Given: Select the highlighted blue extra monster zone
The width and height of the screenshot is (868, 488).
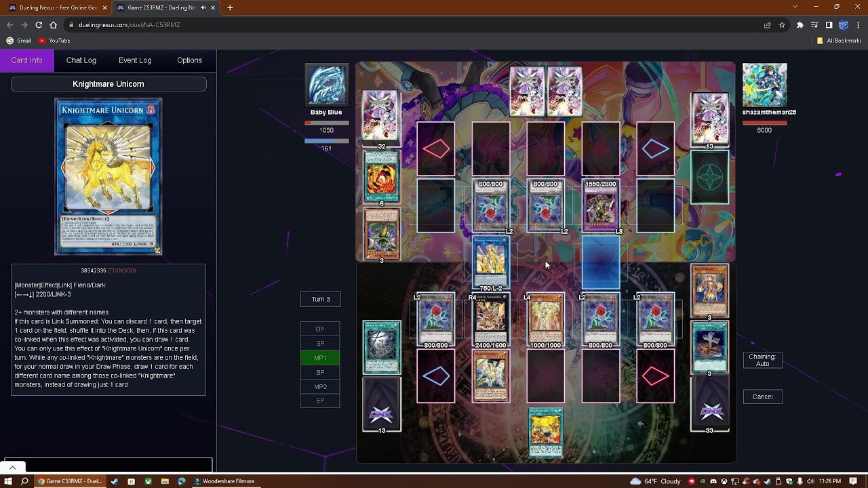Looking at the screenshot, I should click(x=601, y=263).
